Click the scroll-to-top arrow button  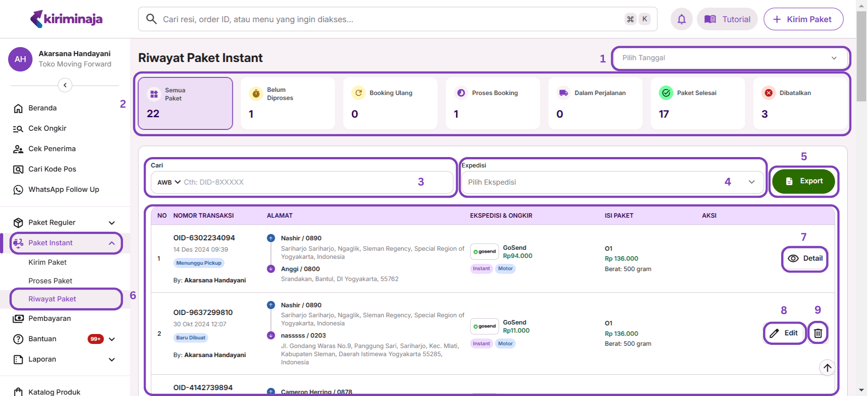[827, 367]
